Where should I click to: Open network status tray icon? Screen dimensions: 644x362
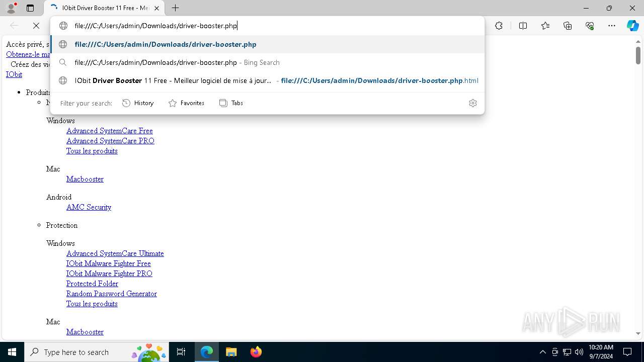(567, 352)
